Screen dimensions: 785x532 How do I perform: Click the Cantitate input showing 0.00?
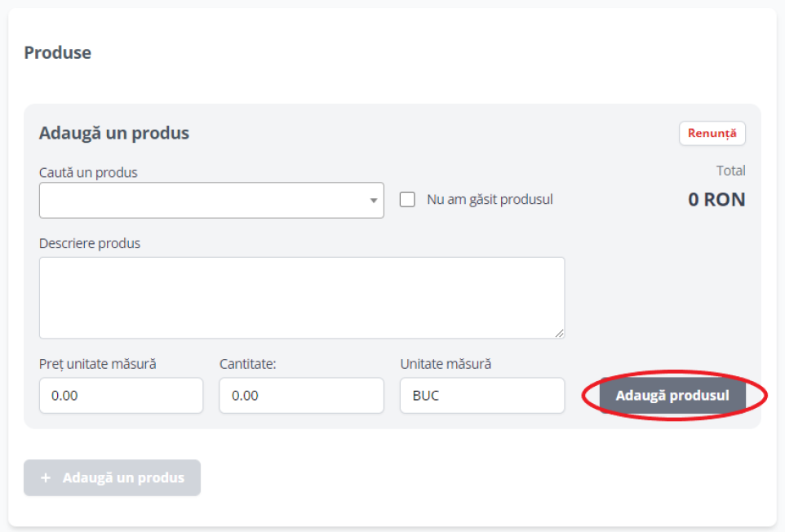pos(301,396)
